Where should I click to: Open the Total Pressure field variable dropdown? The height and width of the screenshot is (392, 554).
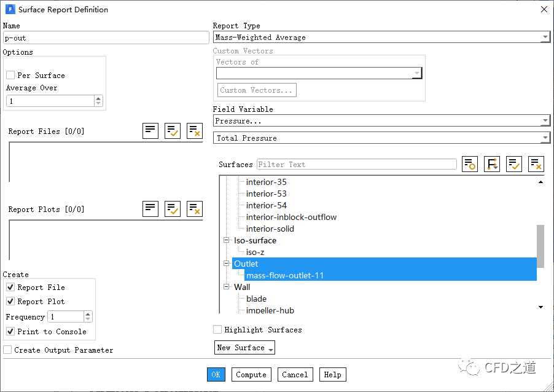click(381, 138)
